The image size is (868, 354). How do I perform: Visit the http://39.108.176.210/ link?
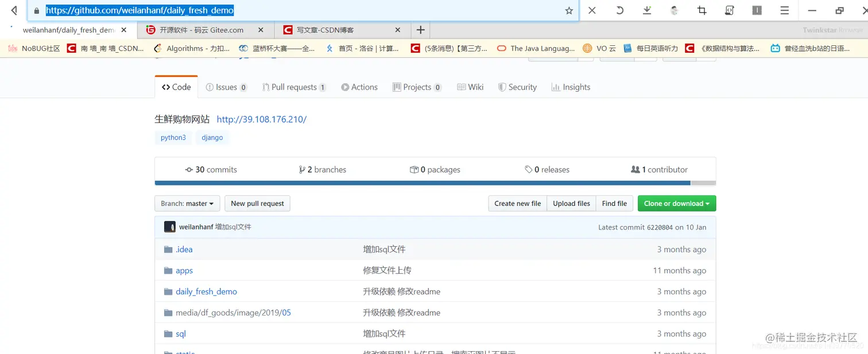pyautogui.click(x=262, y=119)
